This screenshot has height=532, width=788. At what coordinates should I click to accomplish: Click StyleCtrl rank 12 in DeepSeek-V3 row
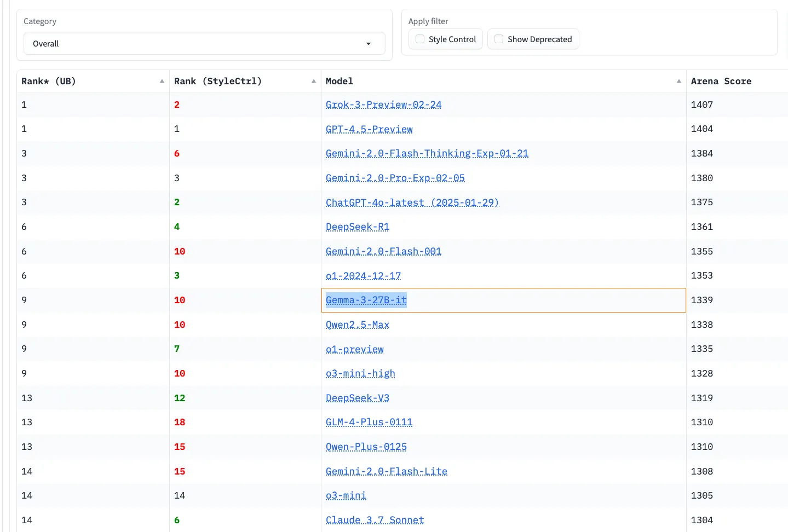(x=180, y=398)
